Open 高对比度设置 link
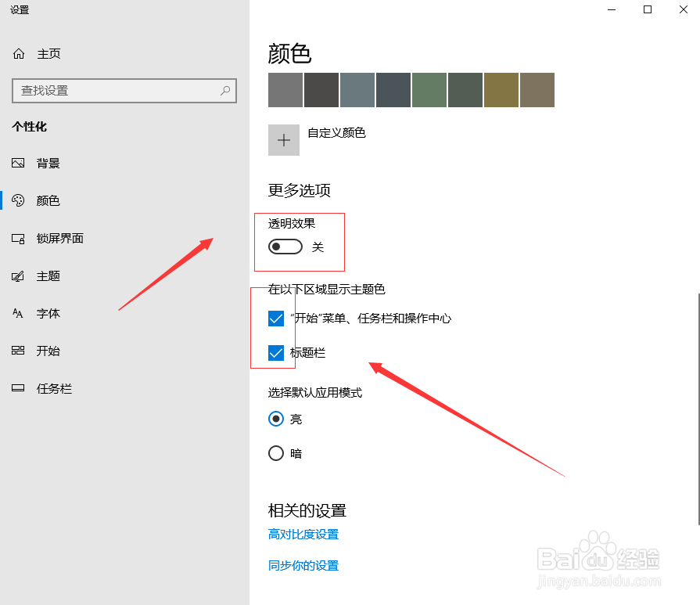This screenshot has width=700, height=605. 305,534
